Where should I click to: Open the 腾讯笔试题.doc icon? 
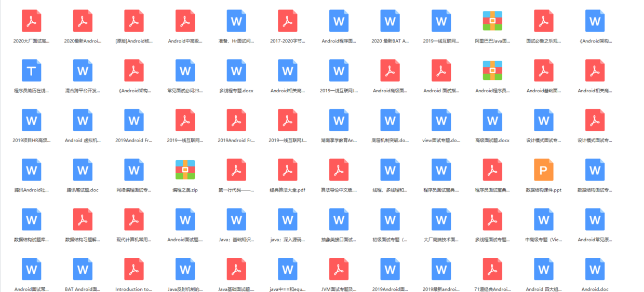[x=83, y=170]
